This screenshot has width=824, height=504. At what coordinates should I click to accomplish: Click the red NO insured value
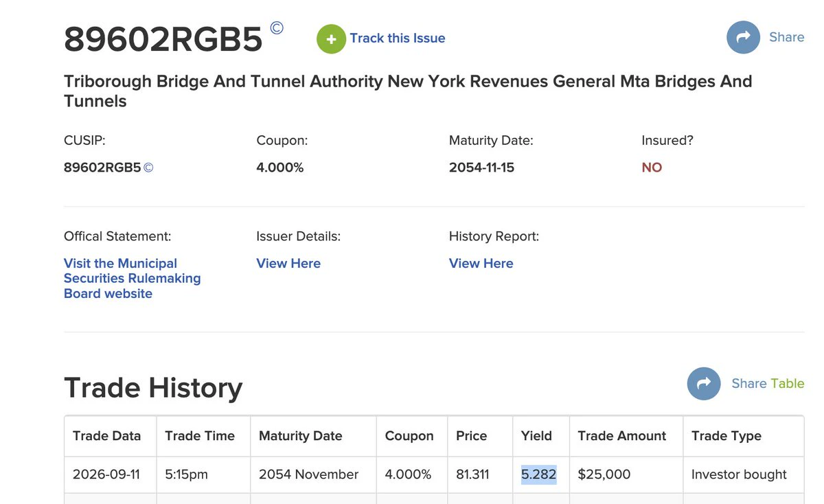click(652, 168)
